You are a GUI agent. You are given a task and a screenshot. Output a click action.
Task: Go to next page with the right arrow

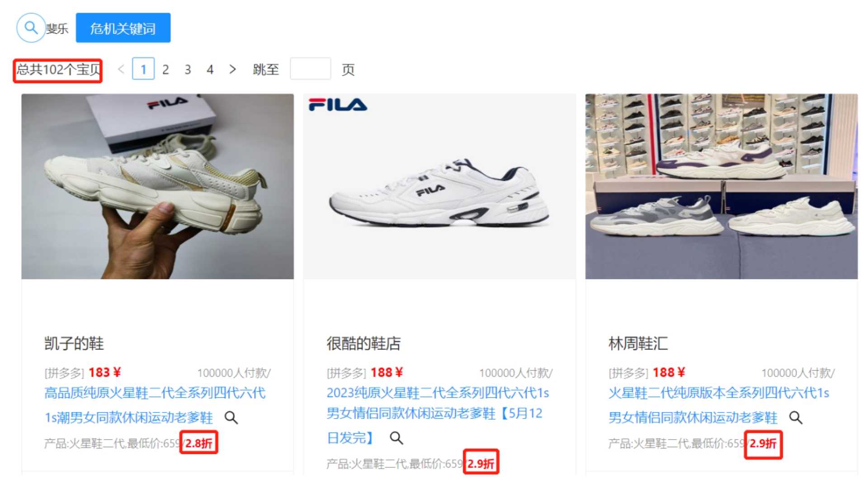pos(232,69)
